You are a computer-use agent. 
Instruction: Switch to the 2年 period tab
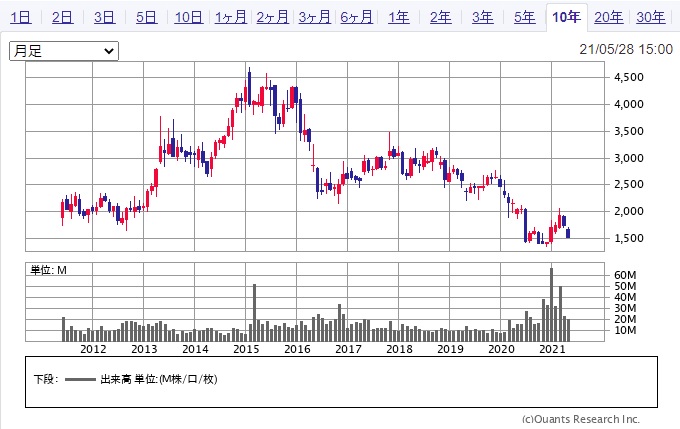point(441,17)
